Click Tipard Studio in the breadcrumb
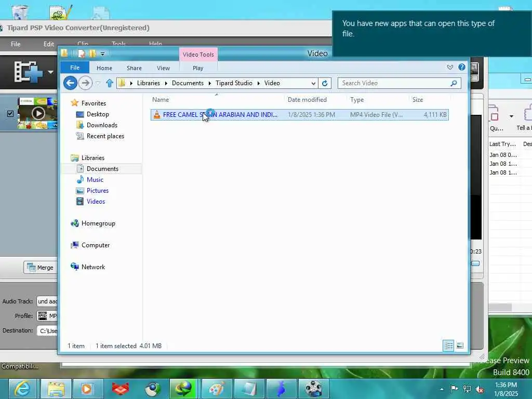532x399 pixels. [x=234, y=83]
